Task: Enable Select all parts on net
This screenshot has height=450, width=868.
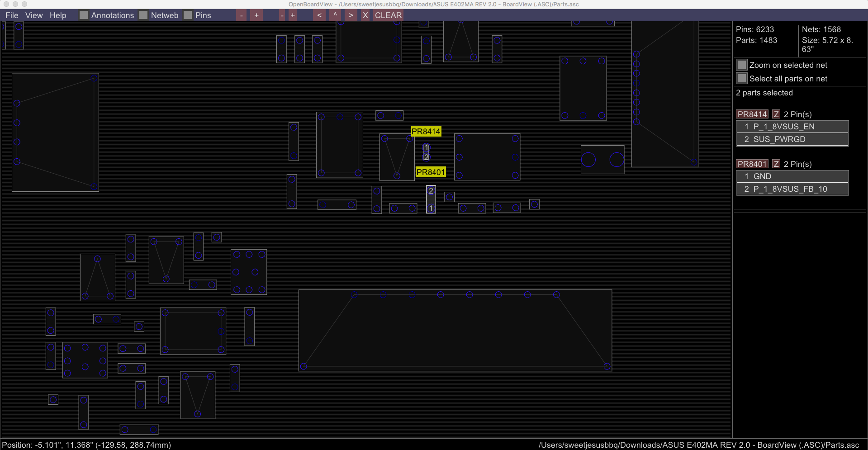Action: 742,79
